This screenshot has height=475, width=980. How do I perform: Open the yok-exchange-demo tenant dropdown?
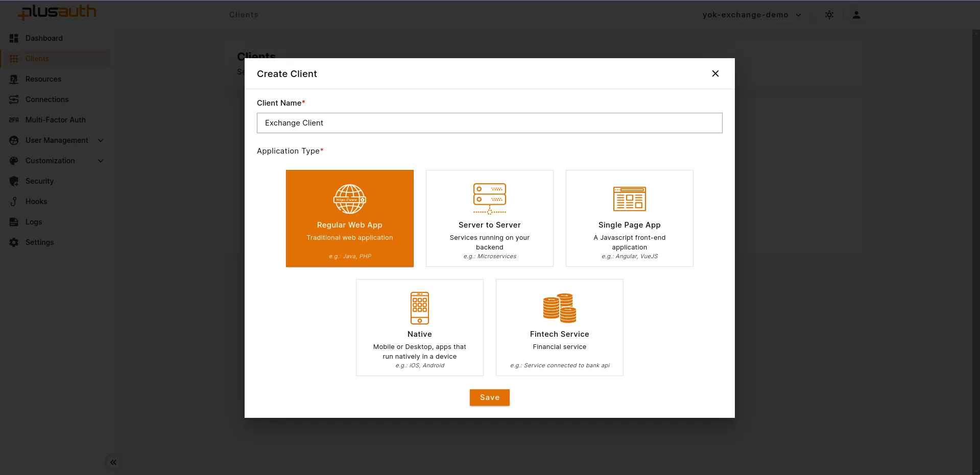coord(751,15)
